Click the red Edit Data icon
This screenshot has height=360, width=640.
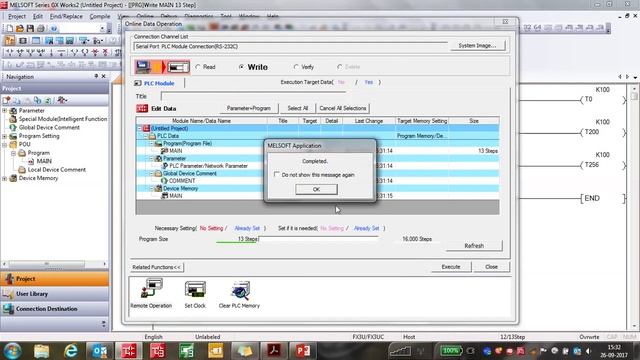[142, 109]
